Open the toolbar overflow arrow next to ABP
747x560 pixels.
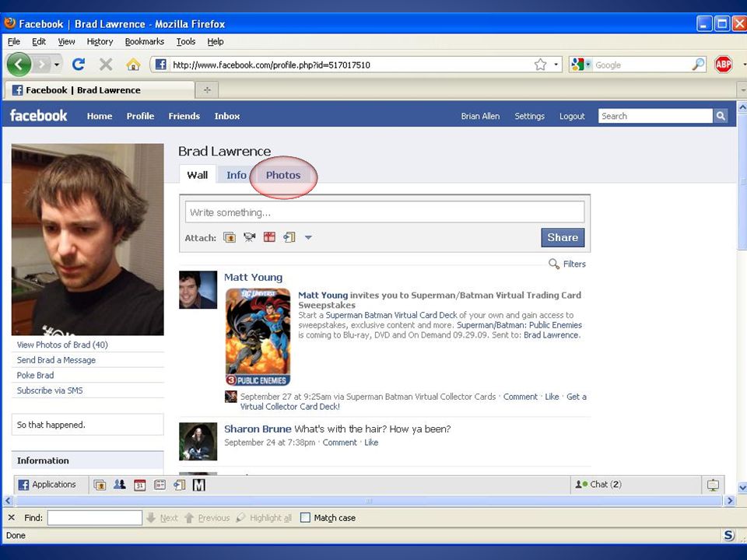pos(744,65)
